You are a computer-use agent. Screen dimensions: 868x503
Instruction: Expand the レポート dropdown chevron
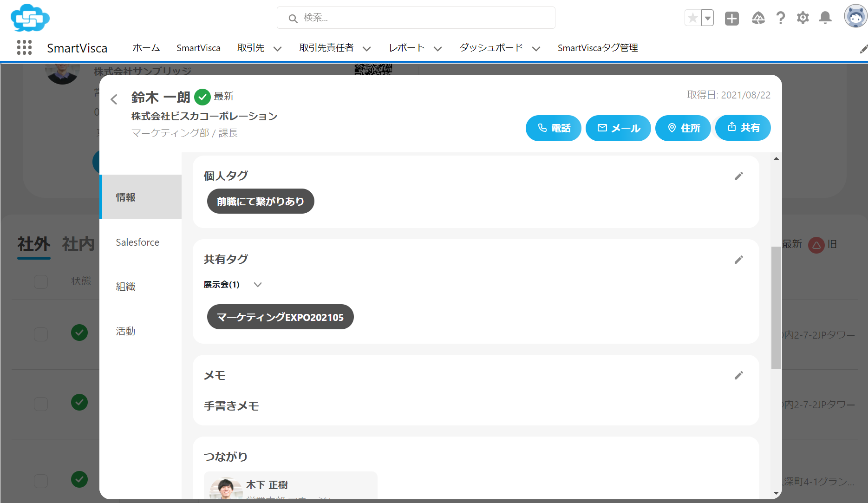pyautogui.click(x=437, y=49)
